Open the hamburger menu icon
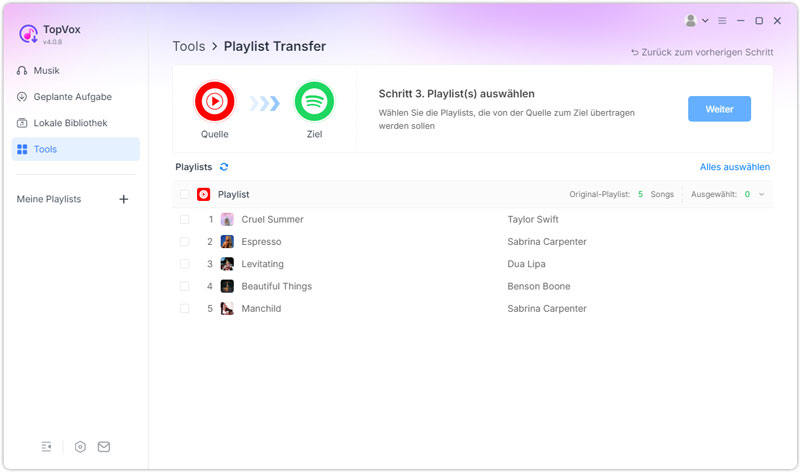This screenshot has height=472, width=800. pyautogui.click(x=722, y=20)
